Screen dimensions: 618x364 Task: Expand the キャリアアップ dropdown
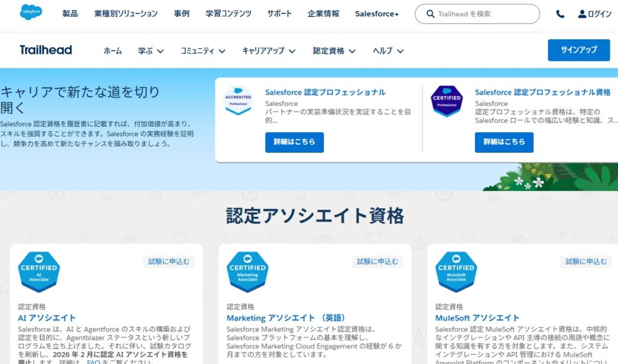click(x=269, y=51)
